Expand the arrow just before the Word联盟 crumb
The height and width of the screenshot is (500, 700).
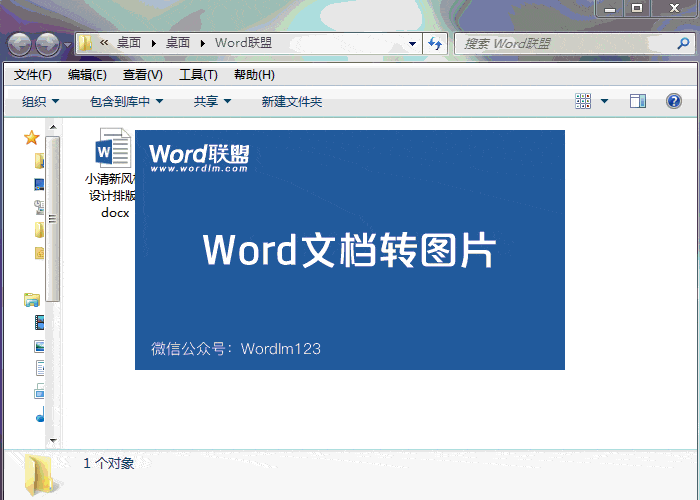coord(203,43)
